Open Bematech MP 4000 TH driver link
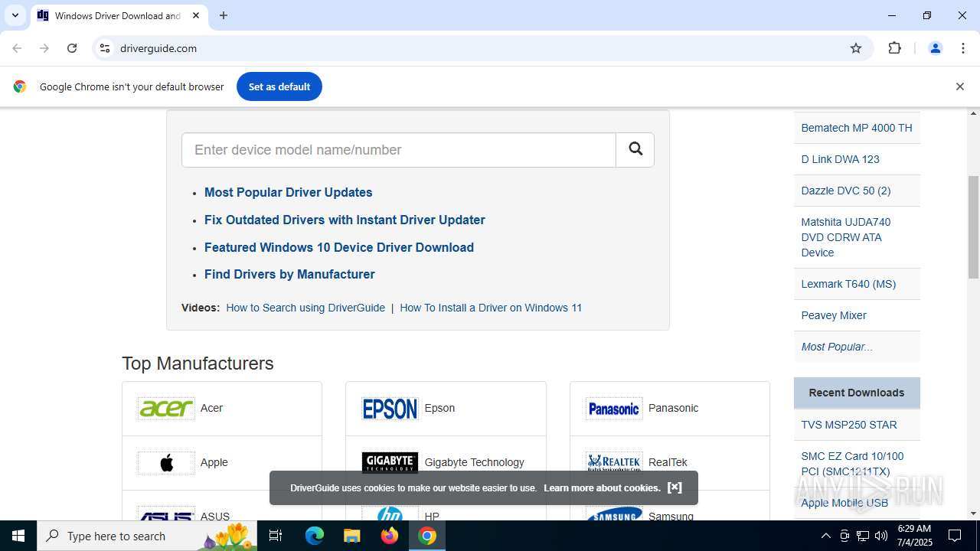This screenshot has height=551, width=980. click(857, 128)
